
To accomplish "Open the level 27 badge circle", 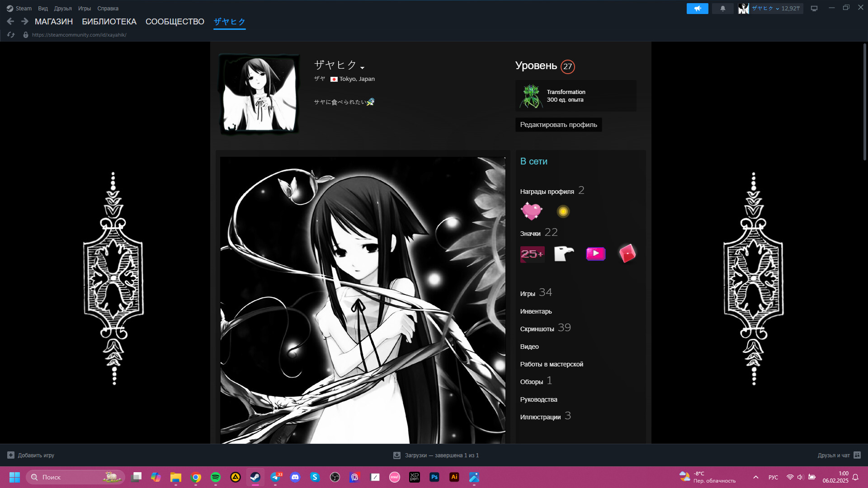I will (x=567, y=66).
